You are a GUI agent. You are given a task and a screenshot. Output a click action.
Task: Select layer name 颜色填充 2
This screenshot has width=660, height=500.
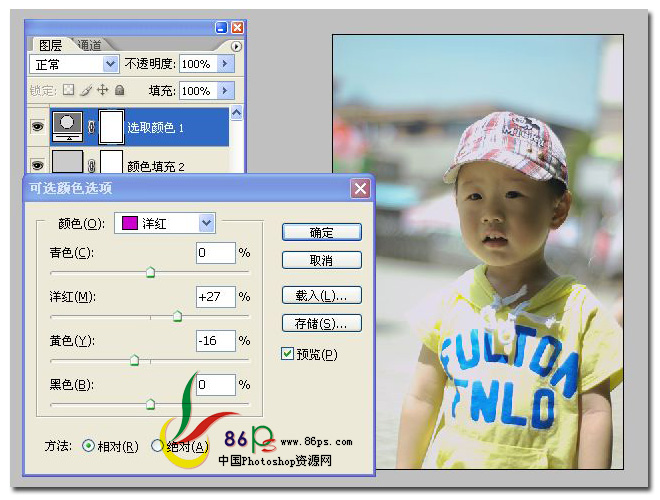[x=156, y=167]
